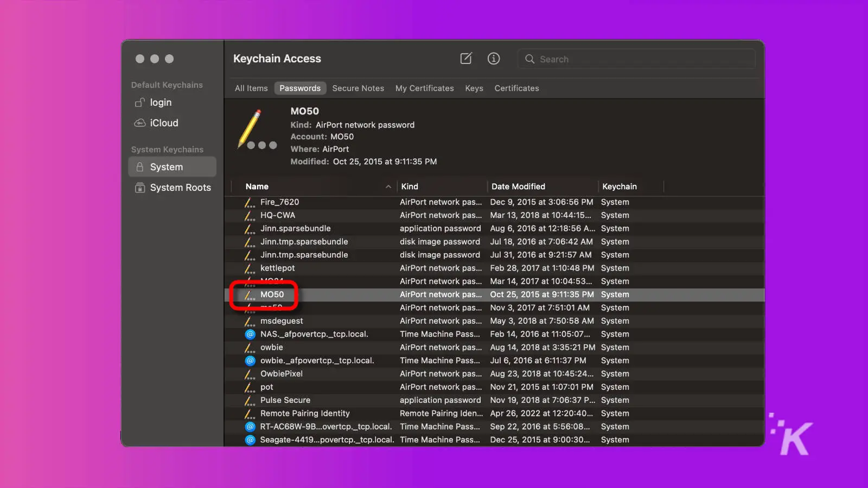Screen dimensions: 868x488
Task: Focus the Search field
Action: pos(636,59)
